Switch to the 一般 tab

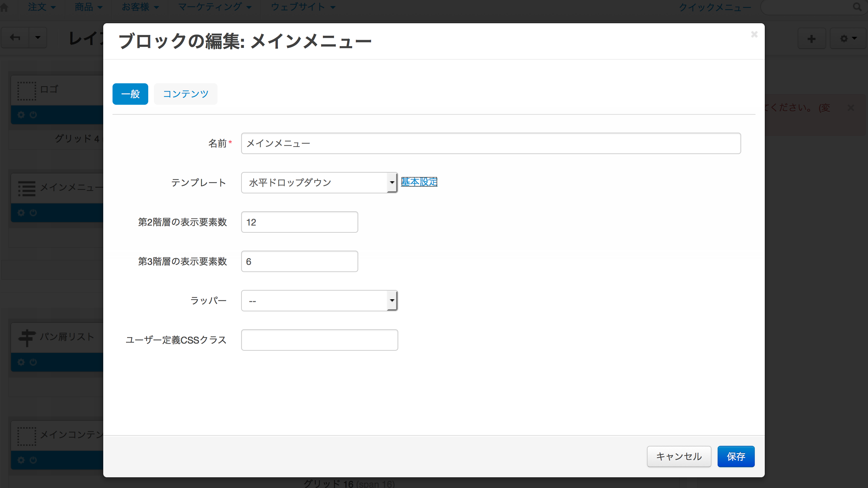tap(130, 94)
